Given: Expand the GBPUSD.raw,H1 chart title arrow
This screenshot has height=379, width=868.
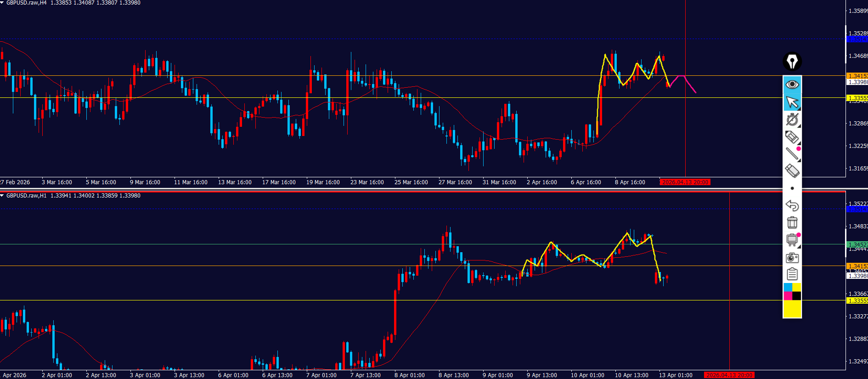Looking at the screenshot, I should [2, 196].
